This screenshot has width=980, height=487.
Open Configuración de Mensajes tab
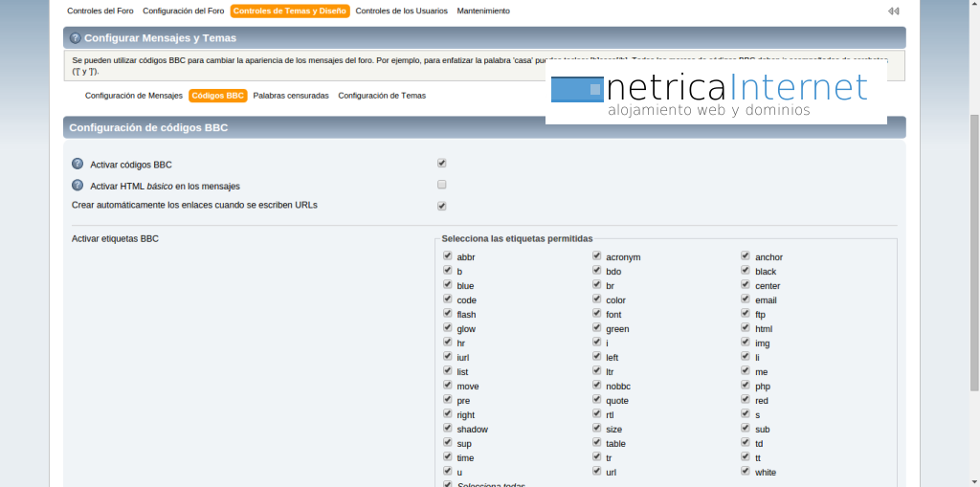(x=133, y=96)
